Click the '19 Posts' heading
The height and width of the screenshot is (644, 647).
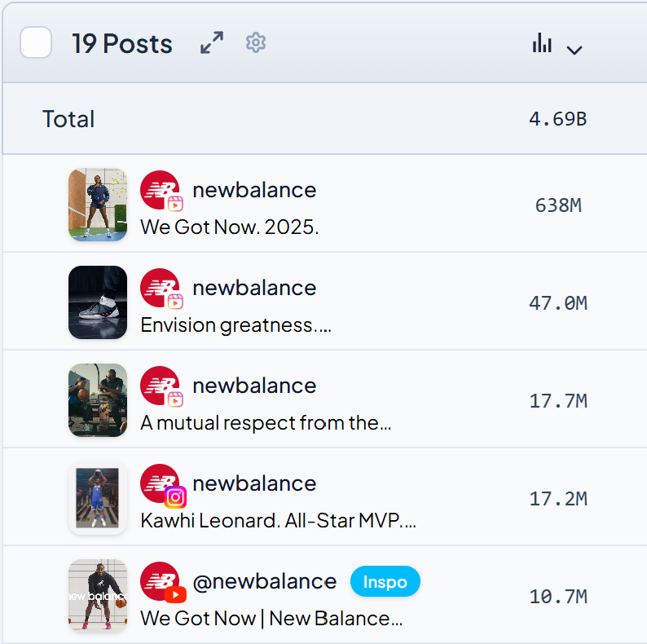click(x=122, y=43)
